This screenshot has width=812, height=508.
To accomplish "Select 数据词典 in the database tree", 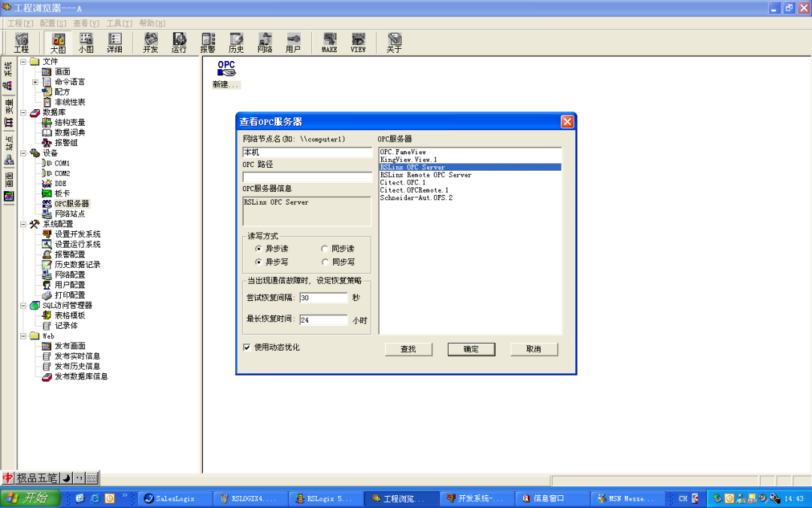I will (70, 132).
